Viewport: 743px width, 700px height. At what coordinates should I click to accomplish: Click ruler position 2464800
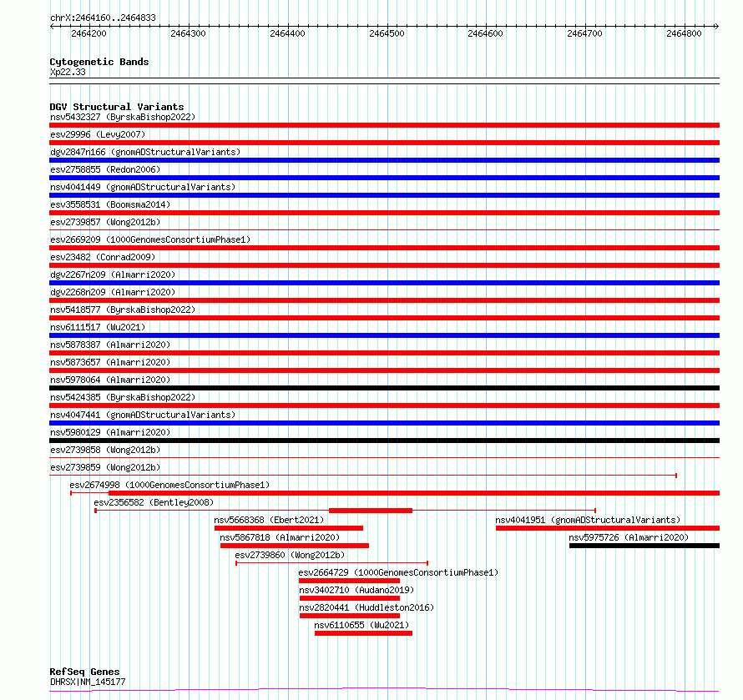tap(684, 33)
